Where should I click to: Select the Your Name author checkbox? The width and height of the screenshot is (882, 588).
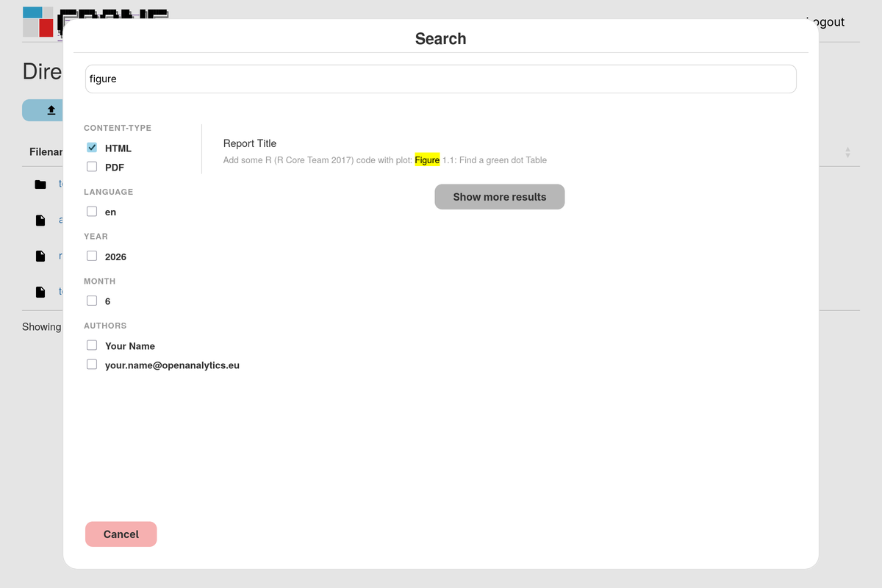(x=92, y=345)
